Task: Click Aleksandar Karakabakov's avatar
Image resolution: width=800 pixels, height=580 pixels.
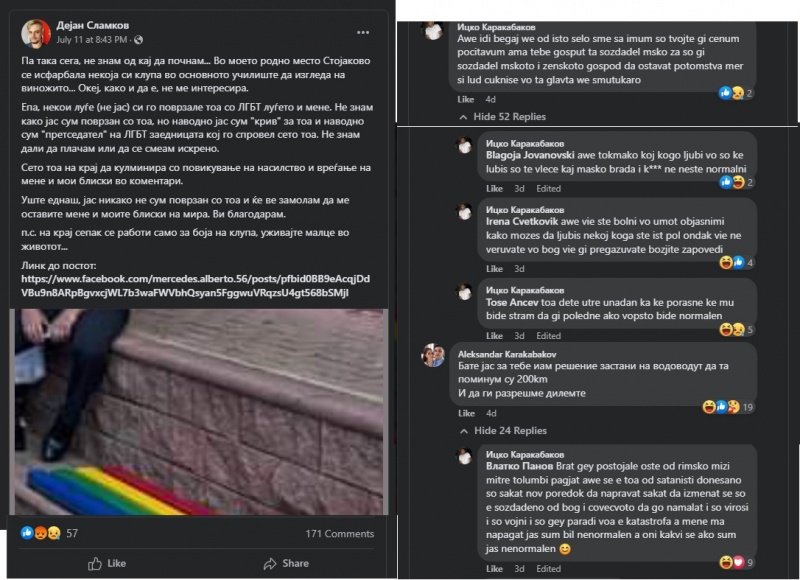Action: click(x=433, y=355)
